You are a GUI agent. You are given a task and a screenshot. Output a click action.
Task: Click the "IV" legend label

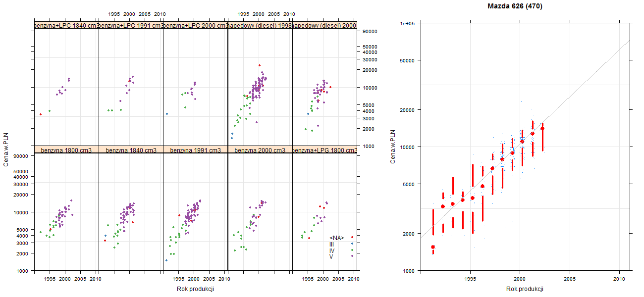click(x=332, y=250)
